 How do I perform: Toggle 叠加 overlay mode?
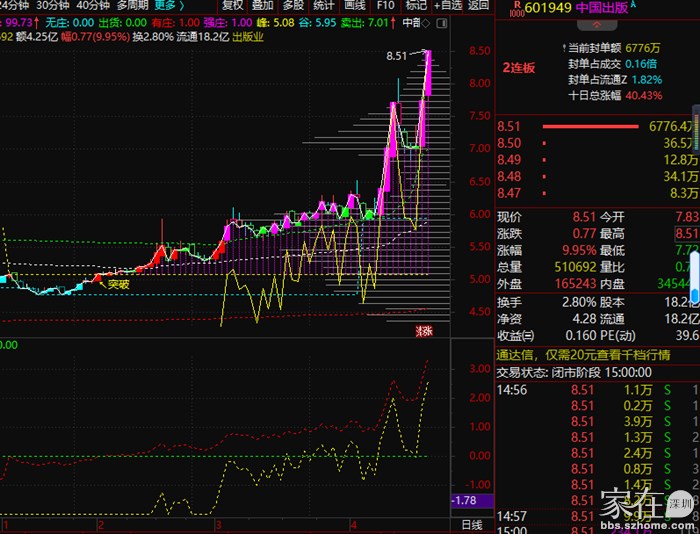point(263,6)
